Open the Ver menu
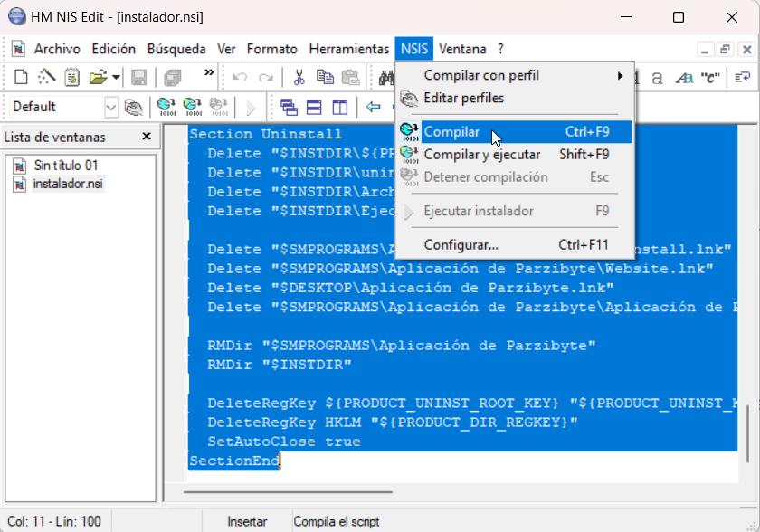Image resolution: width=760 pixels, height=532 pixels. coord(226,49)
